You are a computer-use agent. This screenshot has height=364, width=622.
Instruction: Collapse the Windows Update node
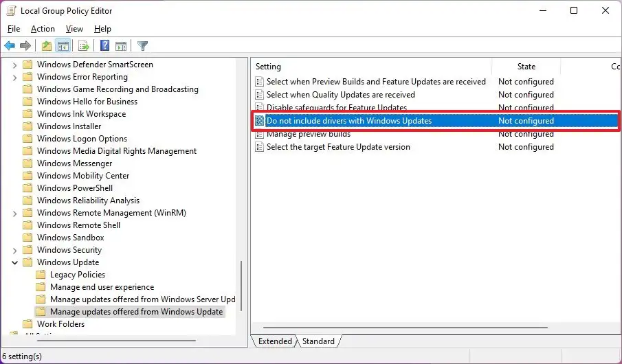coord(14,262)
